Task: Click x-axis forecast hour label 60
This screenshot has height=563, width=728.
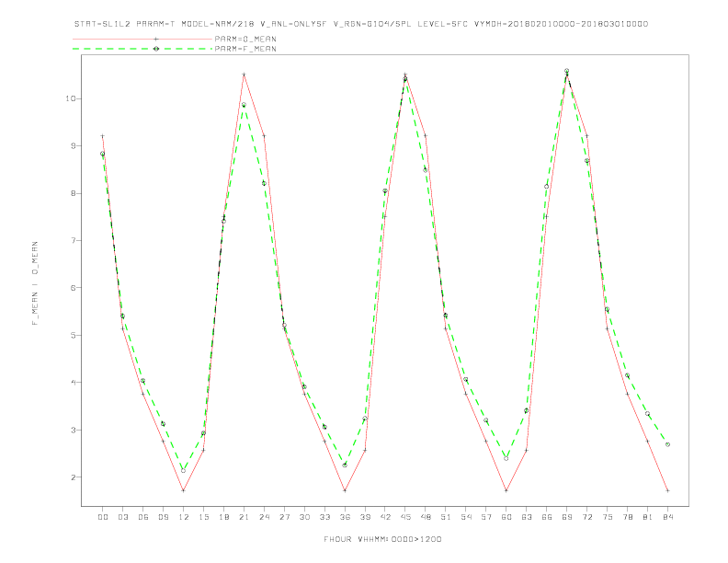Action: 506,517
